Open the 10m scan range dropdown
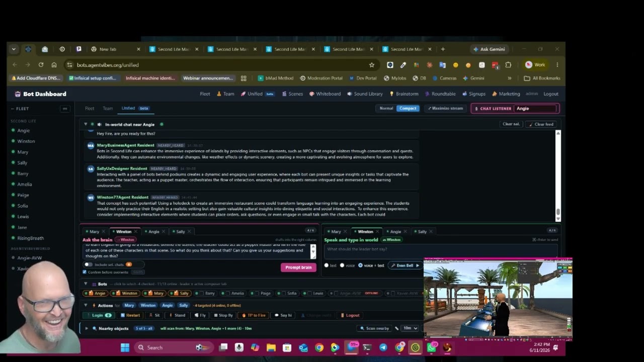 [410, 328]
